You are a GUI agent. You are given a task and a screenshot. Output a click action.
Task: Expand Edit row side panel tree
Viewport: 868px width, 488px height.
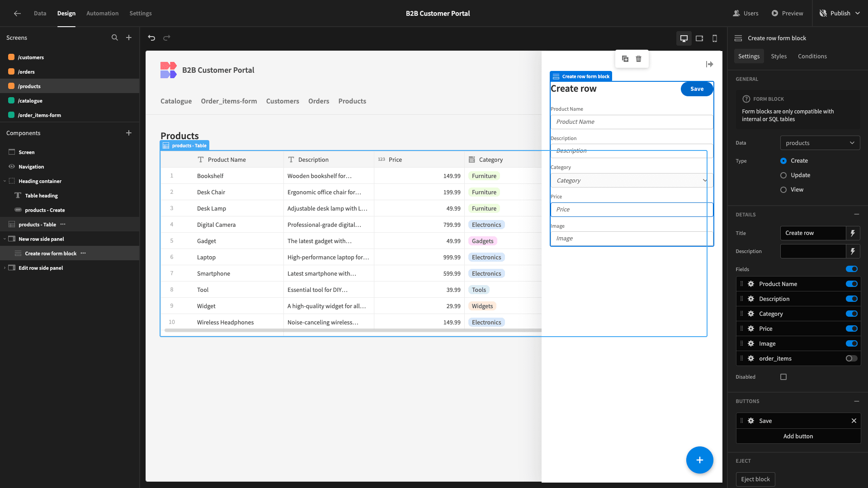(5, 268)
